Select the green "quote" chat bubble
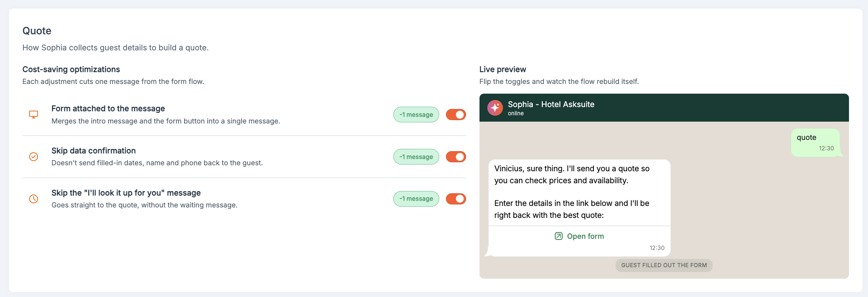This screenshot has height=297, width=868. tap(815, 143)
